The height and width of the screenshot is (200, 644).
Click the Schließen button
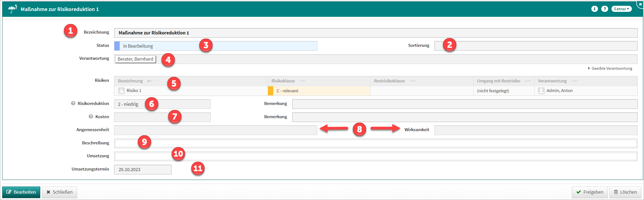(x=59, y=192)
